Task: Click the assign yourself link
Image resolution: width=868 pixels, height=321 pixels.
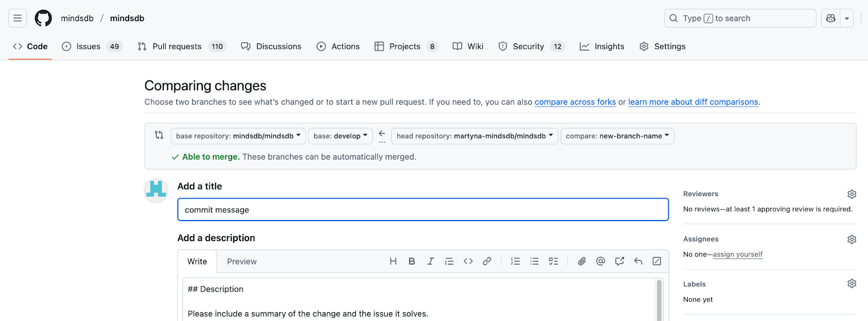Action: click(738, 254)
